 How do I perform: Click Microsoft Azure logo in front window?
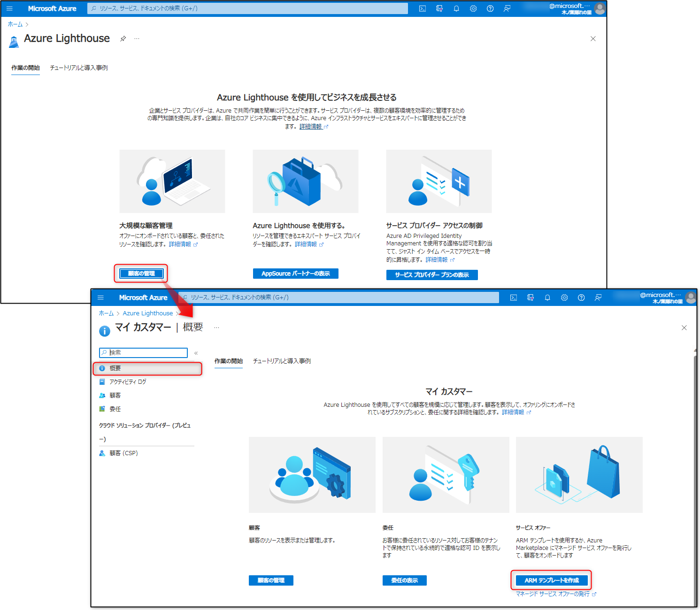[143, 297]
